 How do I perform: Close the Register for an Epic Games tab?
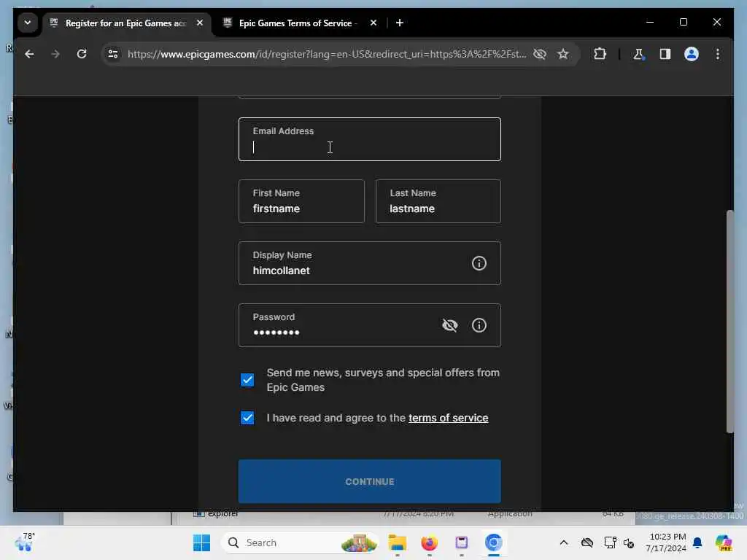coord(200,23)
